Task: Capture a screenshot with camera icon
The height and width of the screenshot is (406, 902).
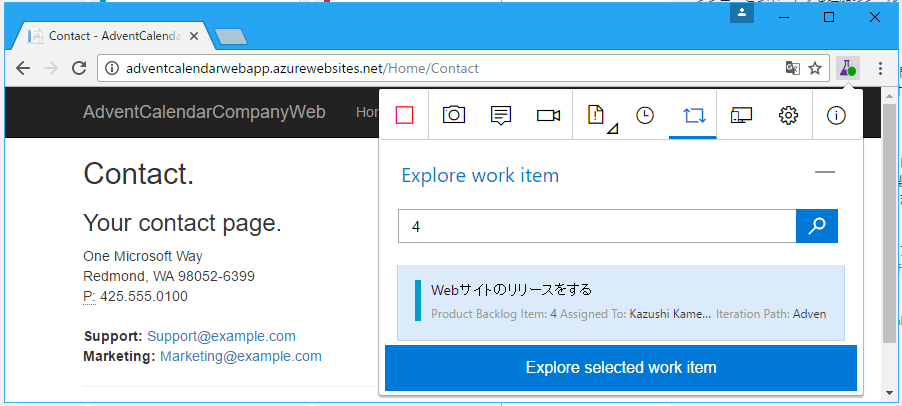Action: coord(454,115)
